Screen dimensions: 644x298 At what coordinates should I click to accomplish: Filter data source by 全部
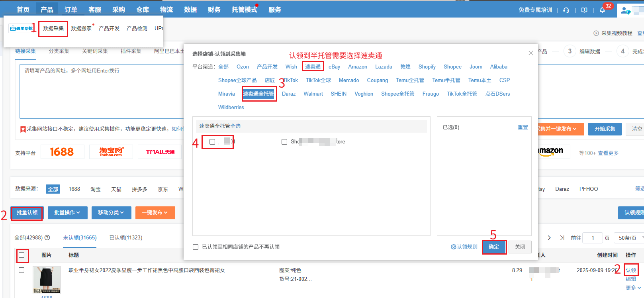pos(53,189)
